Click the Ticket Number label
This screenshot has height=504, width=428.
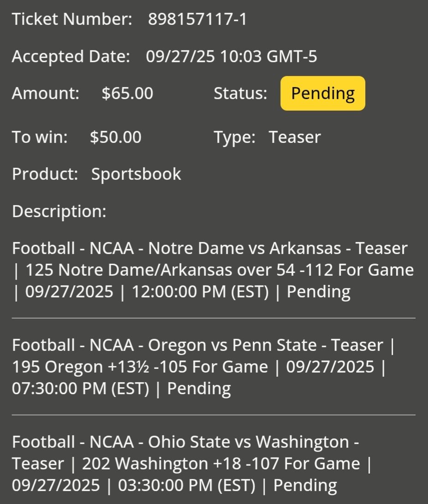pos(72,19)
